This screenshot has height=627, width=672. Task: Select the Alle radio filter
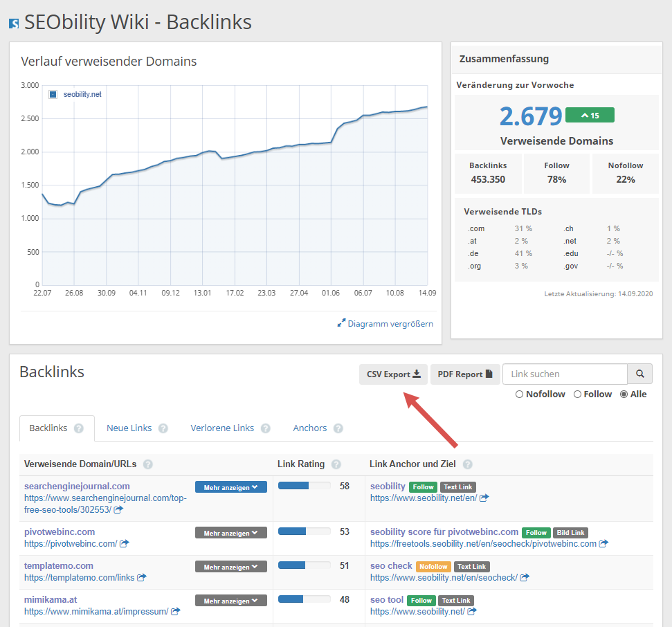point(624,394)
